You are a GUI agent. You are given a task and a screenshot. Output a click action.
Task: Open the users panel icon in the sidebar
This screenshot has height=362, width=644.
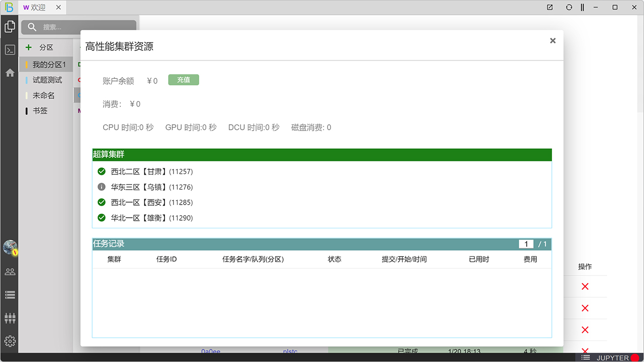(x=9, y=271)
